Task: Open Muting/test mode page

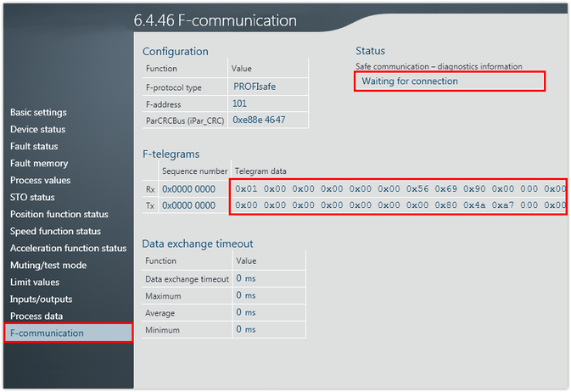Action: coord(48,265)
